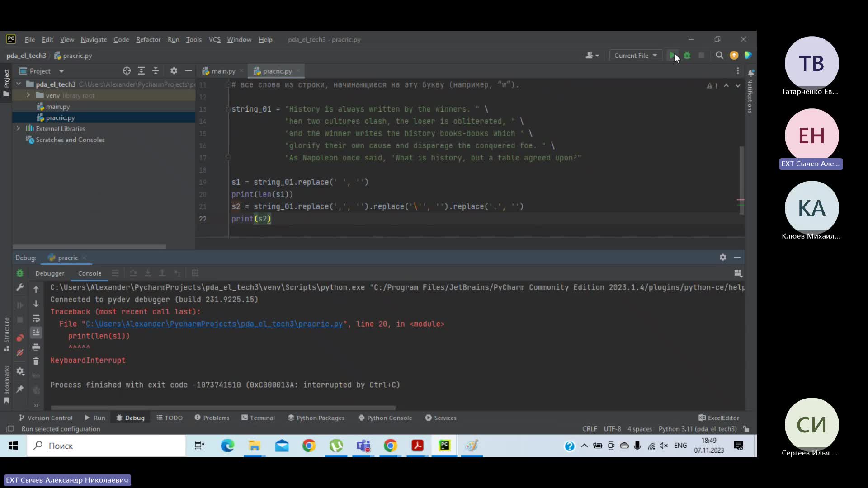Open Terminal tool window
The width and height of the screenshot is (868, 488).
tap(258, 418)
